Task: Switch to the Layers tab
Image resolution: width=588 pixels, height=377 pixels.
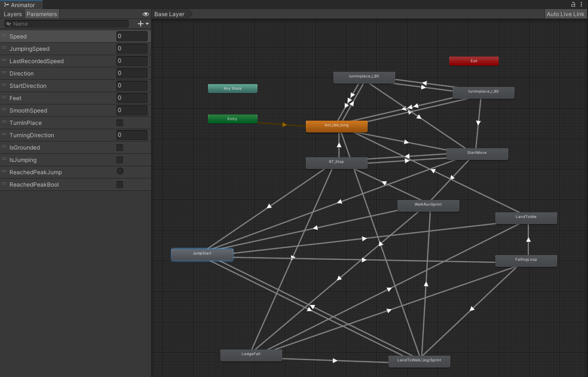Action: coord(13,14)
